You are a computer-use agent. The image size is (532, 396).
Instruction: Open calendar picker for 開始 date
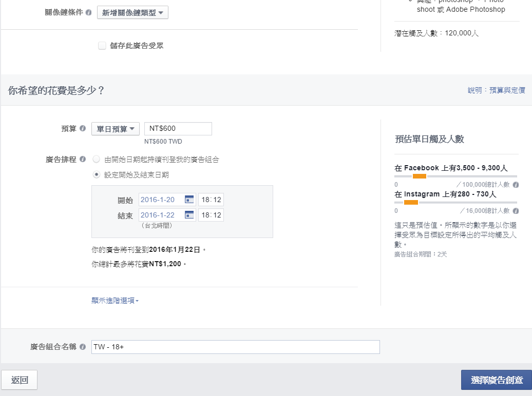189,200
